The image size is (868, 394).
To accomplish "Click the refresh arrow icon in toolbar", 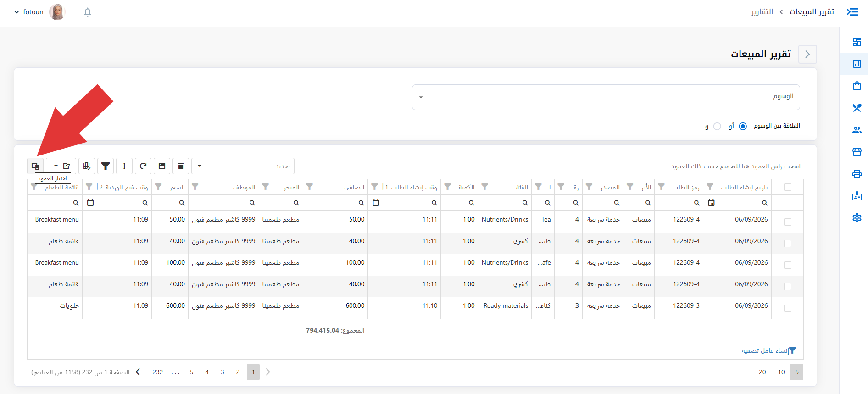I will pyautogui.click(x=143, y=166).
